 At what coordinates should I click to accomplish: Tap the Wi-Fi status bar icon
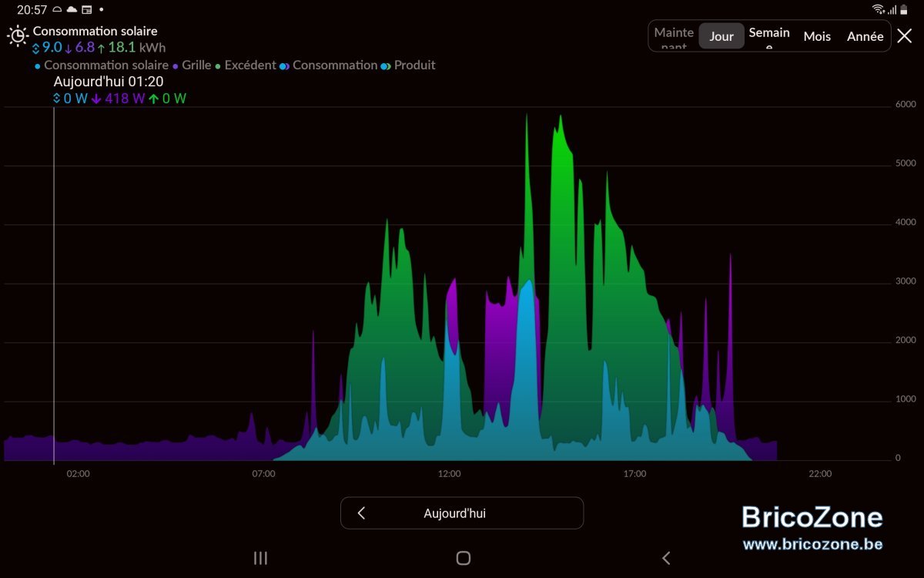pos(879,9)
